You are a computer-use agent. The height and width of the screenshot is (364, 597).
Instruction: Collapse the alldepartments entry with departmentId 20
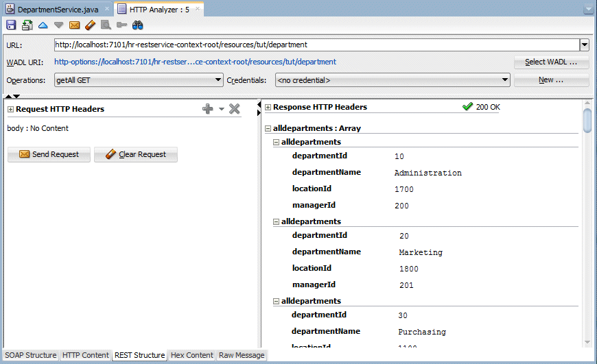point(277,221)
